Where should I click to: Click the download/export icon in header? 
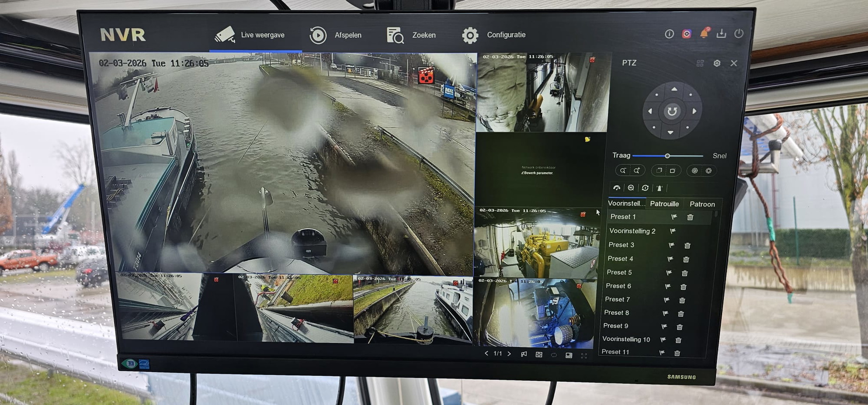coord(721,33)
